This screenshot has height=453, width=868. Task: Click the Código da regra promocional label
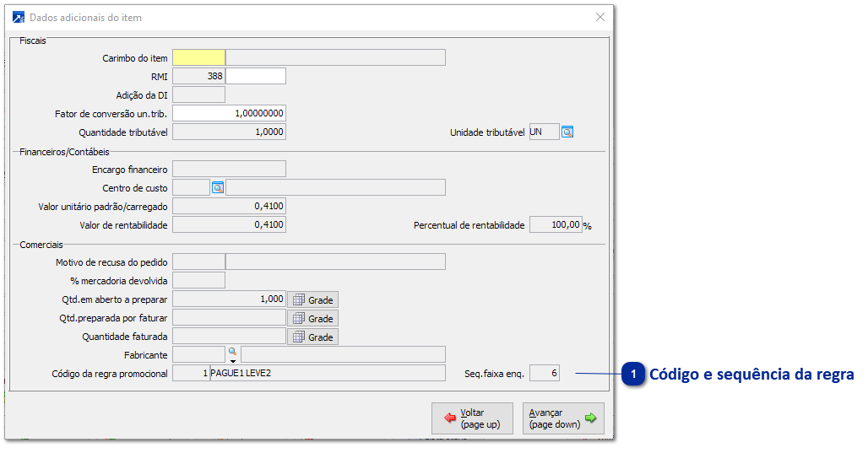coord(110,374)
